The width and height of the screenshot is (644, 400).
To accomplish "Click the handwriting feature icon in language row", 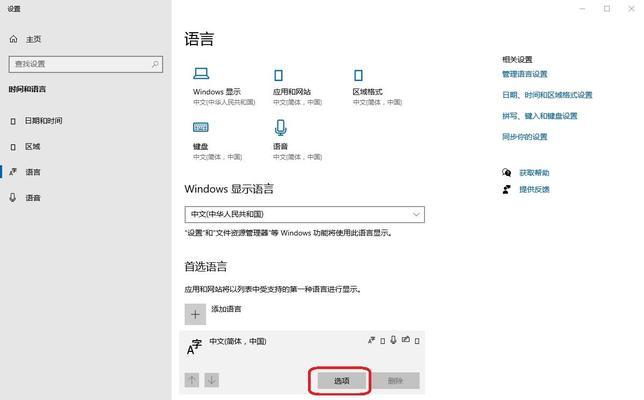I will pos(406,340).
